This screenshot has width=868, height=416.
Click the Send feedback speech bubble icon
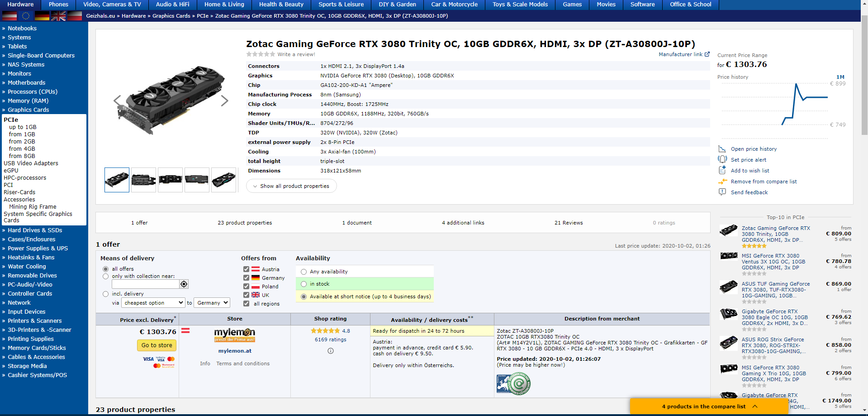click(722, 192)
